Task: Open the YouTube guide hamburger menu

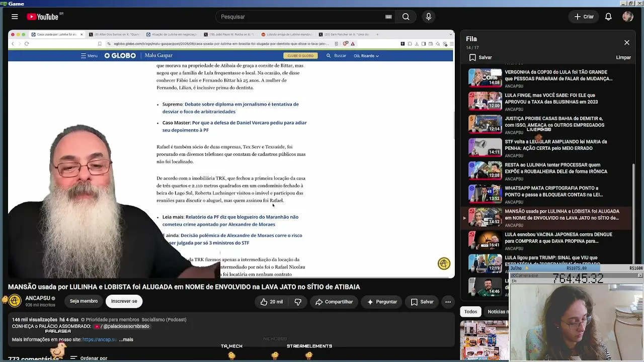Action: coord(15,17)
